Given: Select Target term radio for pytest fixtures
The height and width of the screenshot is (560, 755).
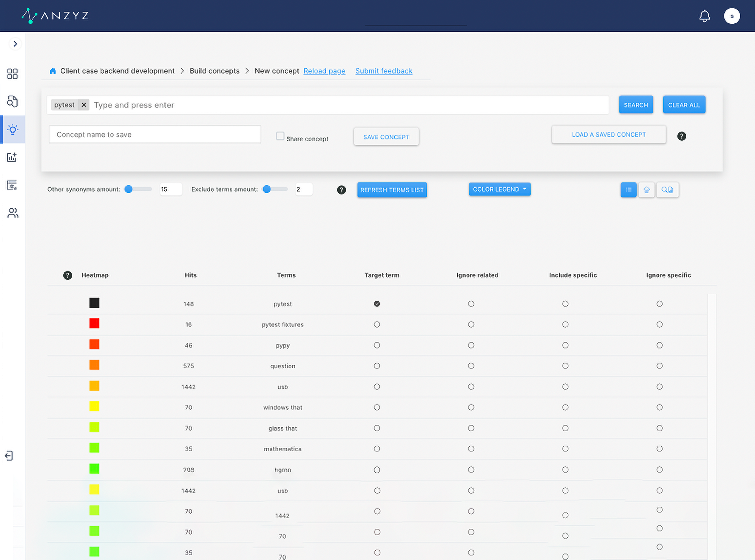Looking at the screenshot, I should click(377, 324).
